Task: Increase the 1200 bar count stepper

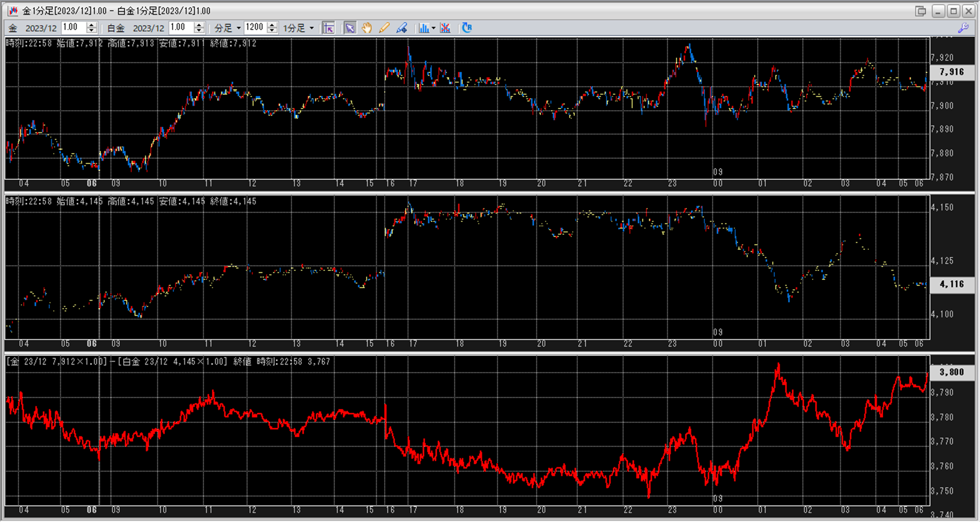Action: click(272, 25)
